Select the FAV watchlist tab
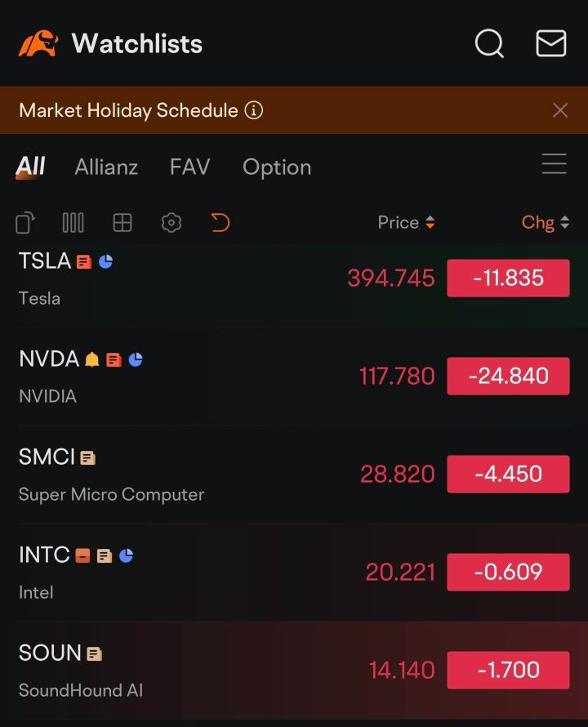This screenshot has width=588, height=727. (x=189, y=167)
